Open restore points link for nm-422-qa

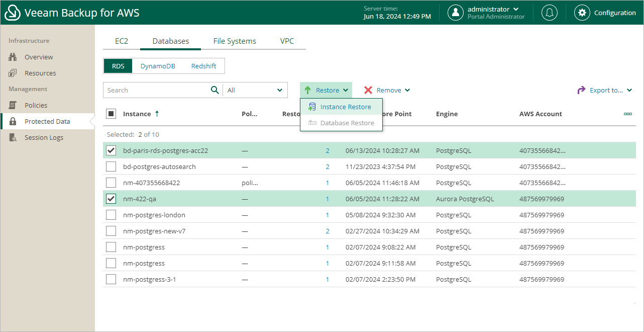click(328, 199)
